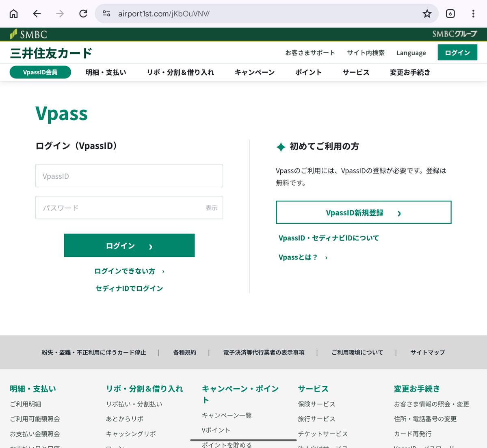Screen dimensions: 487x448
Task: Reload the page with the refresh icon
Action: coord(83,14)
